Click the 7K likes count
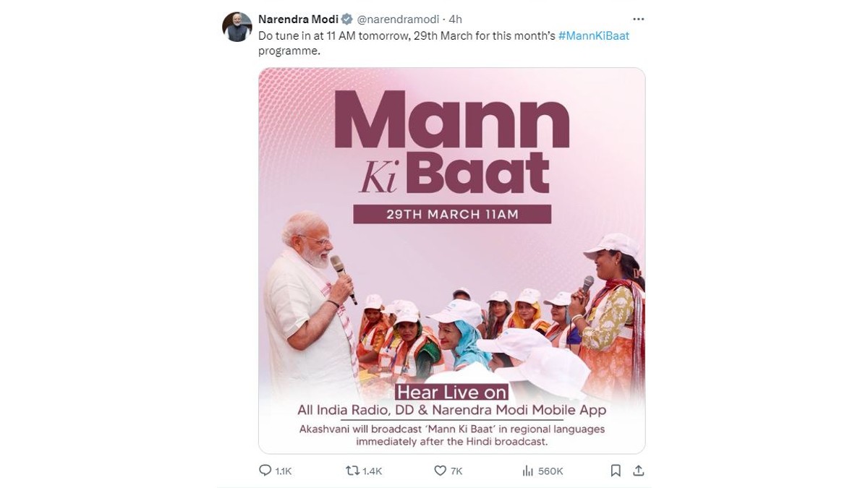This screenshot has width=868, height=488. pyautogui.click(x=456, y=471)
